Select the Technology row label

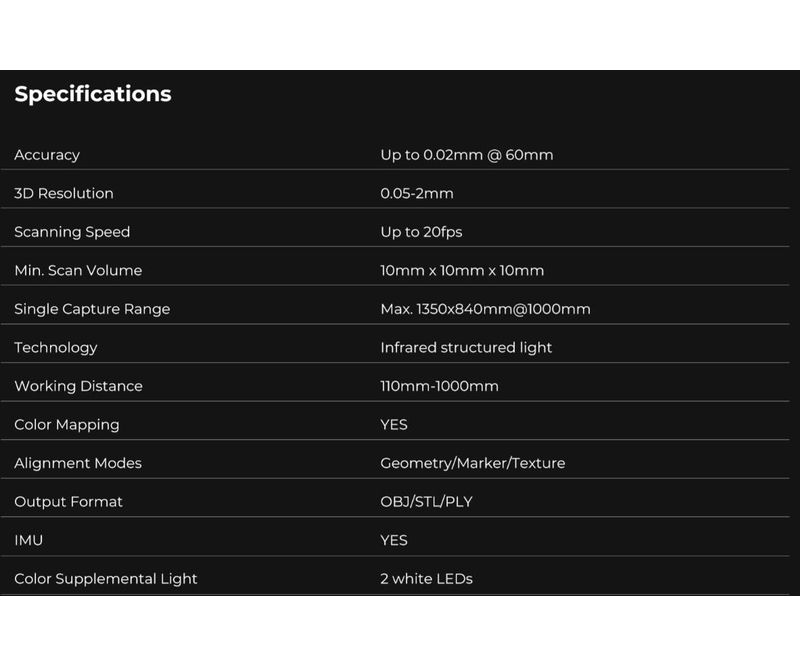[x=56, y=348]
